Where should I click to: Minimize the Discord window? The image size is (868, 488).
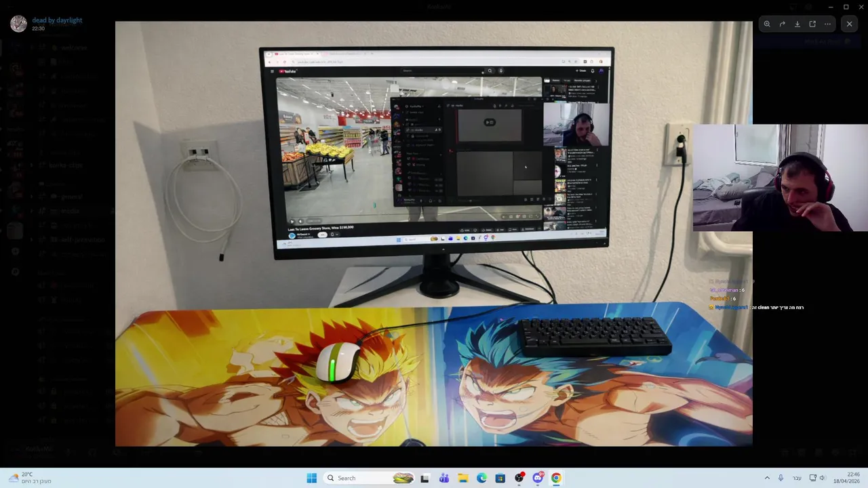(830, 7)
